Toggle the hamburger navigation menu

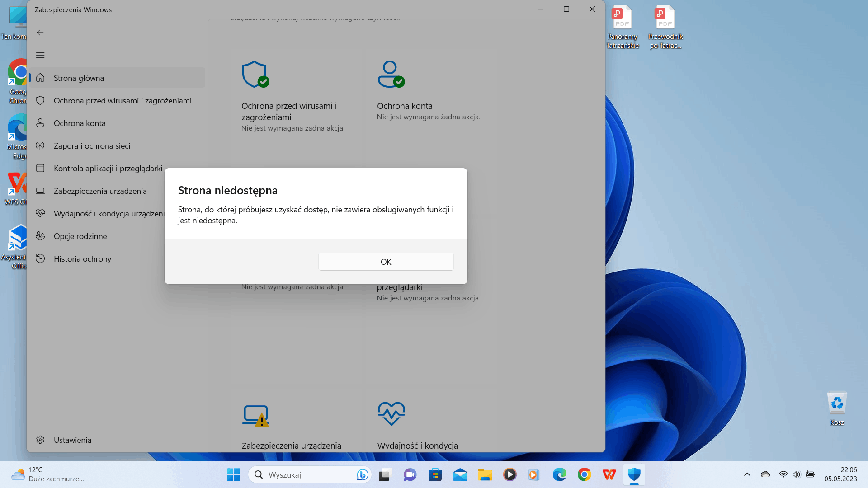pos(40,55)
